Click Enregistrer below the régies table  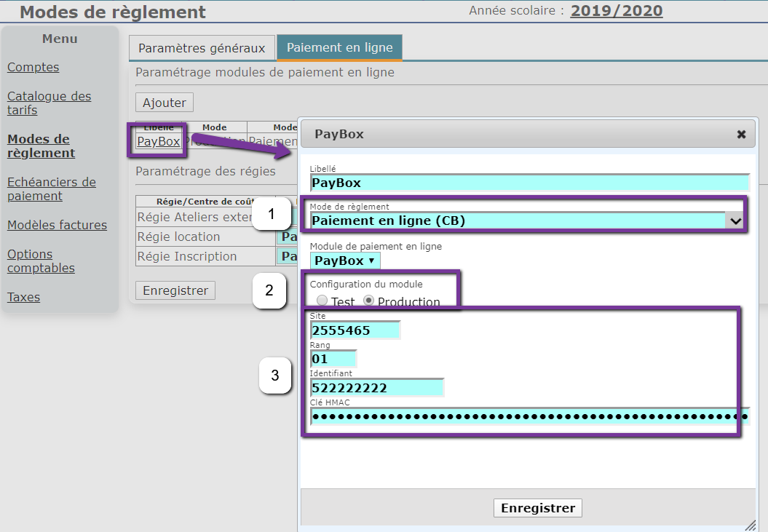(175, 290)
